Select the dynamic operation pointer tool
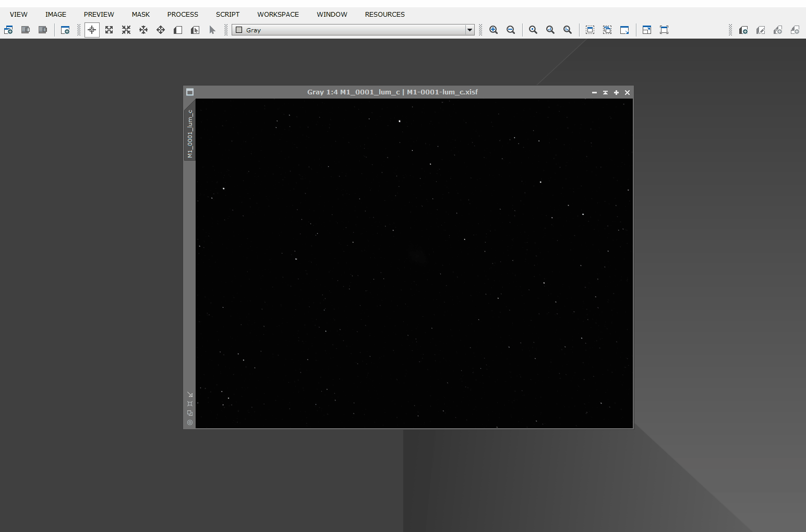 [212, 30]
